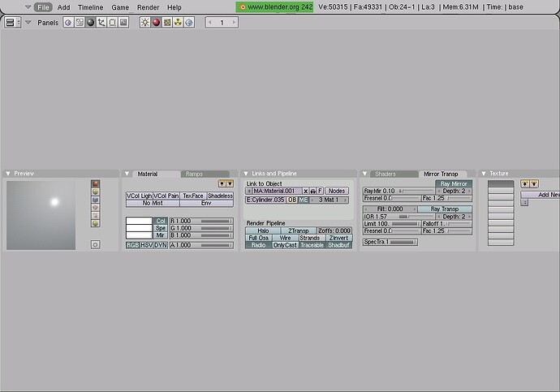Select large sphere with sky preview icon
The image size is (560, 392).
(95, 223)
